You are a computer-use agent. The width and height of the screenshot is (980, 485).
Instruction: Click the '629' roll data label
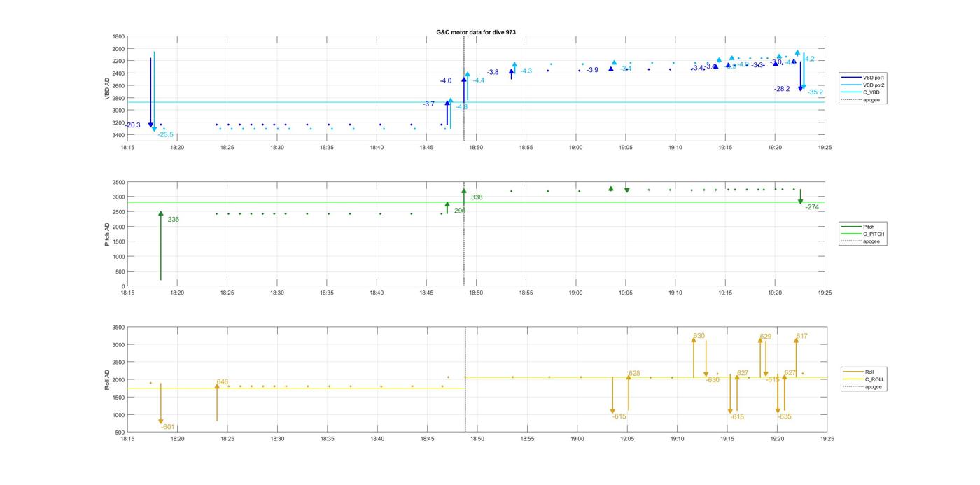pyautogui.click(x=766, y=337)
